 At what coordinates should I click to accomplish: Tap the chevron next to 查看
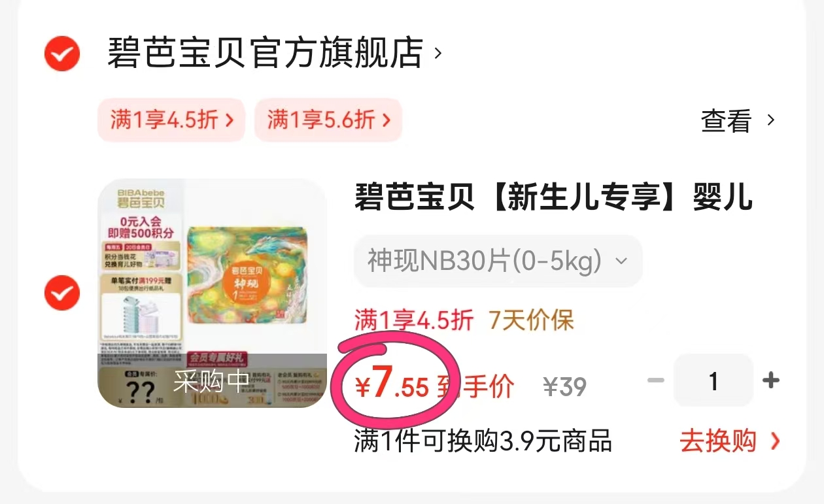click(771, 120)
